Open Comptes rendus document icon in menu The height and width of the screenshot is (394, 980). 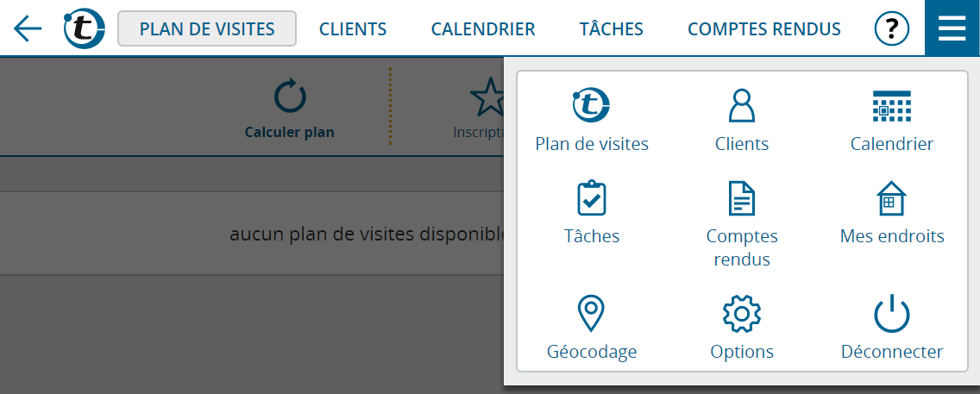[x=742, y=198]
